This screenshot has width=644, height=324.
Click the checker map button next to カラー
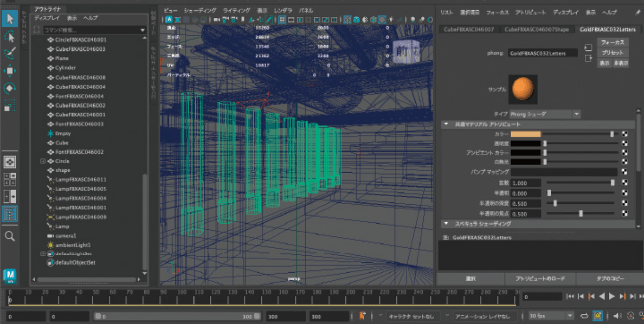click(x=625, y=134)
